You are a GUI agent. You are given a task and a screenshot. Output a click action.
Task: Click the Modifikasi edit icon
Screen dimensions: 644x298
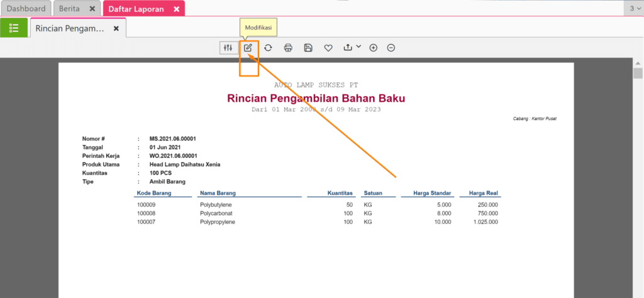pyautogui.click(x=248, y=48)
